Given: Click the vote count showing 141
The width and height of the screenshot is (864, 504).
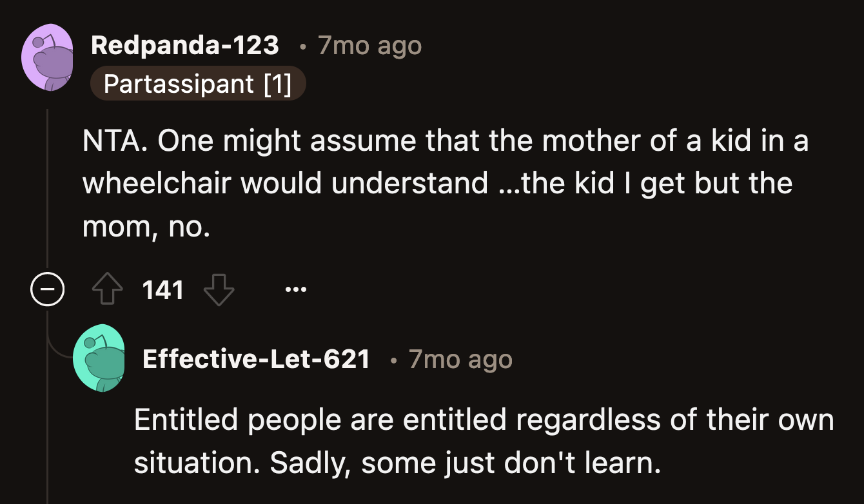Looking at the screenshot, I should (x=163, y=289).
